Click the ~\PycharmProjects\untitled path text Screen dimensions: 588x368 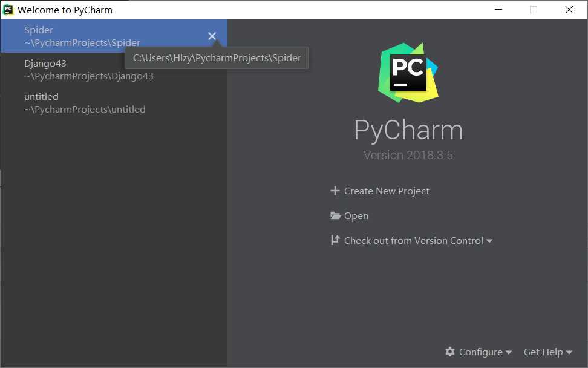click(85, 110)
